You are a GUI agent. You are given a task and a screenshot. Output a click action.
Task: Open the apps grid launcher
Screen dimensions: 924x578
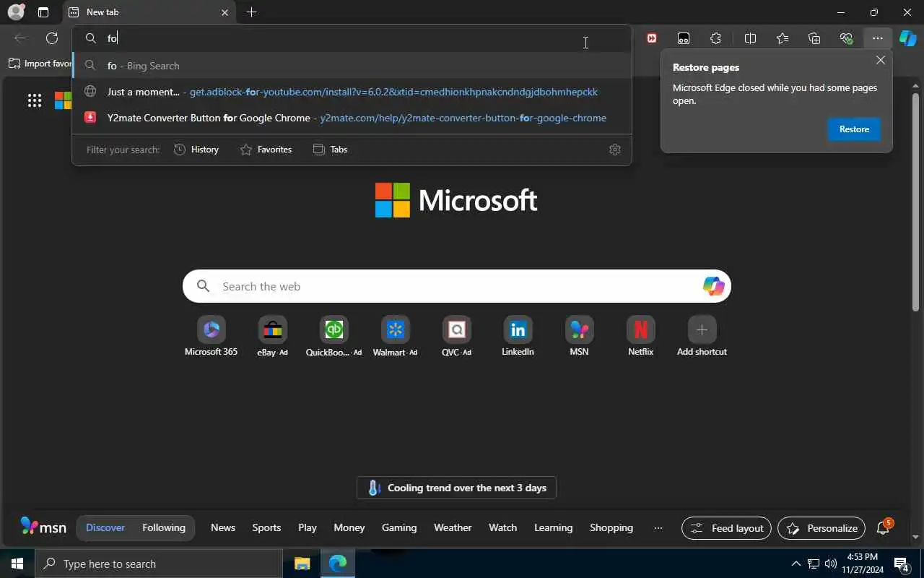(x=34, y=101)
